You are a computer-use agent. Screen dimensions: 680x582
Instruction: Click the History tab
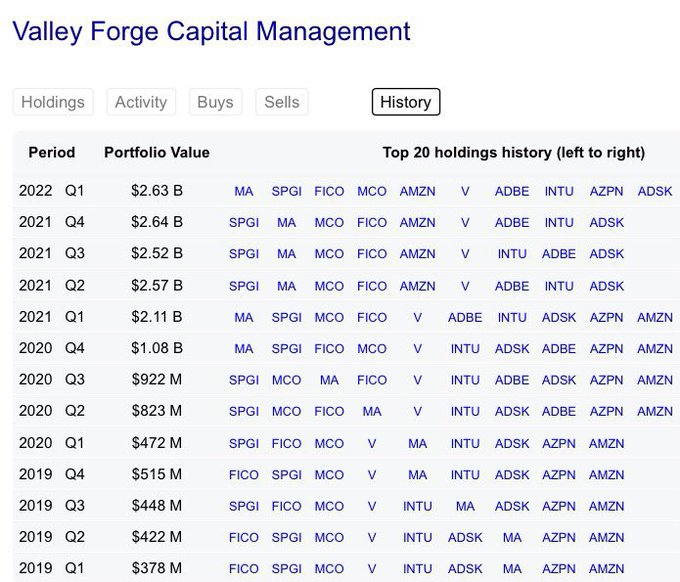405,102
